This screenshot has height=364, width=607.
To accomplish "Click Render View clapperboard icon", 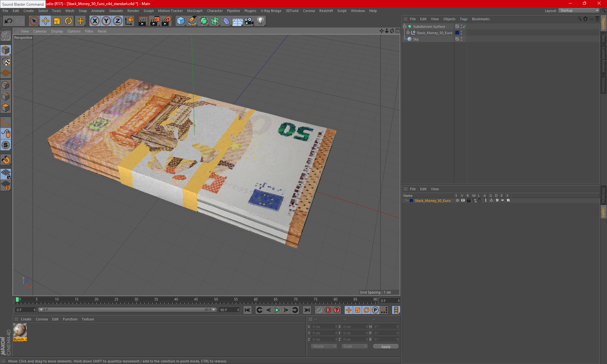I will tap(143, 21).
